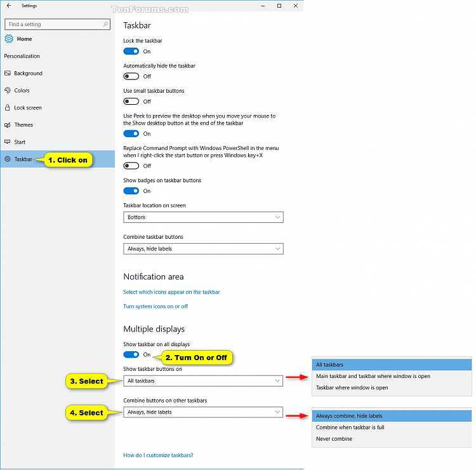Image resolution: width=476 pixels, height=470 pixels.
Task: Go to Home in Settings sidebar
Action: click(24, 39)
